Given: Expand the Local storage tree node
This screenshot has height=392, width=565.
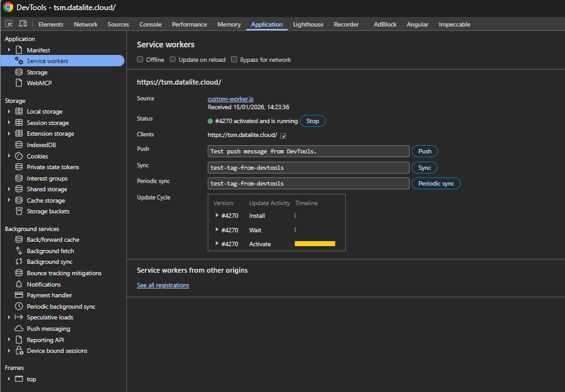Looking at the screenshot, I should point(9,111).
